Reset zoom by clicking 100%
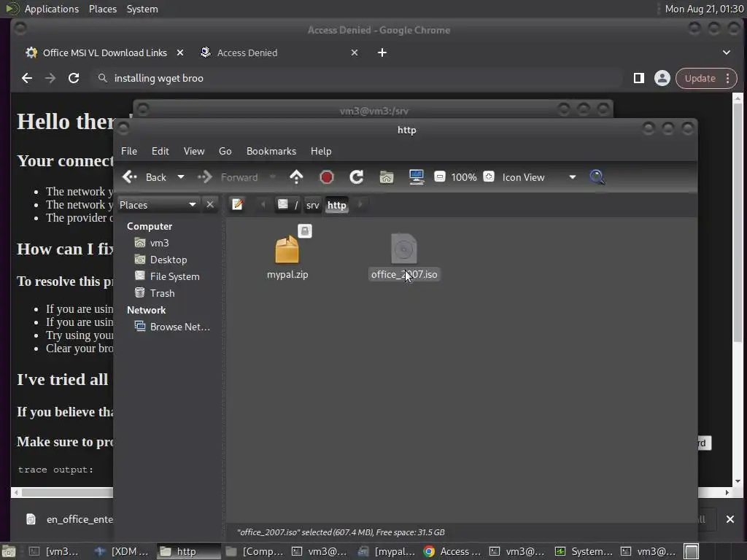Image resolution: width=747 pixels, height=560 pixels. click(463, 177)
